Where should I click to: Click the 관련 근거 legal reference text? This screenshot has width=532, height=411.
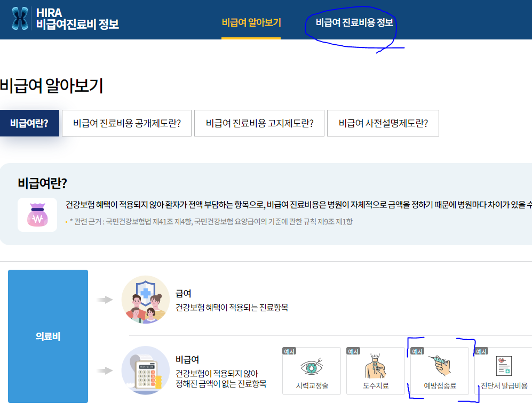(211, 222)
